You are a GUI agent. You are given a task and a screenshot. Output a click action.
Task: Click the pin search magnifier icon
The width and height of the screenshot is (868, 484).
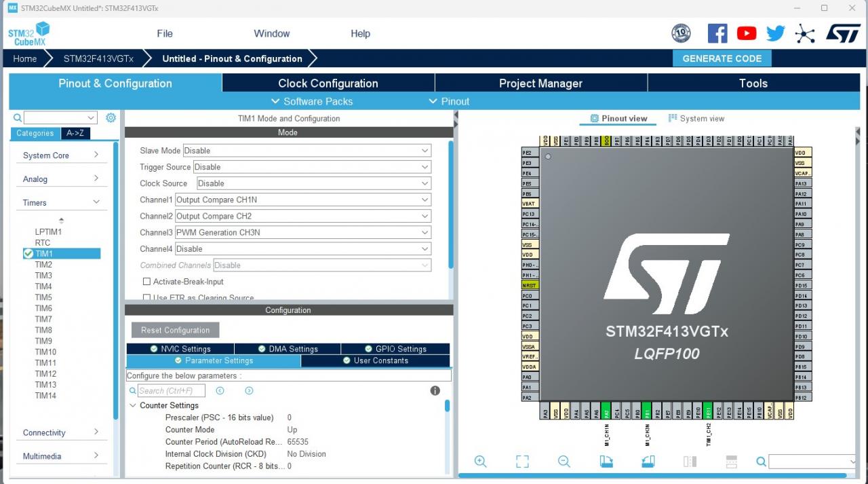(761, 462)
